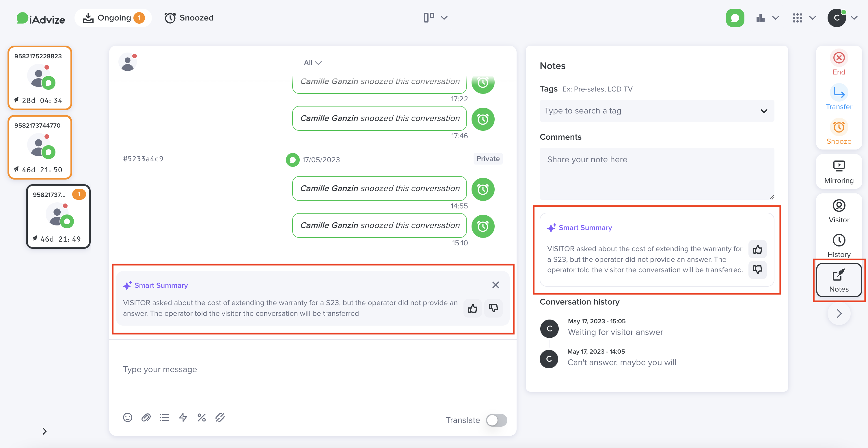Thumbs up the Notes Smart Summary
The image size is (868, 448).
tap(757, 249)
